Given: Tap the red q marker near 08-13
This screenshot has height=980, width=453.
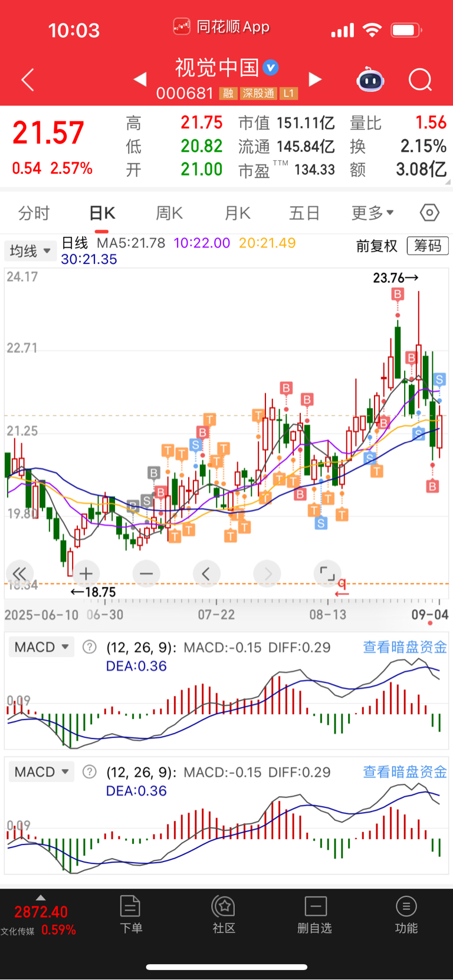Looking at the screenshot, I should click(342, 587).
